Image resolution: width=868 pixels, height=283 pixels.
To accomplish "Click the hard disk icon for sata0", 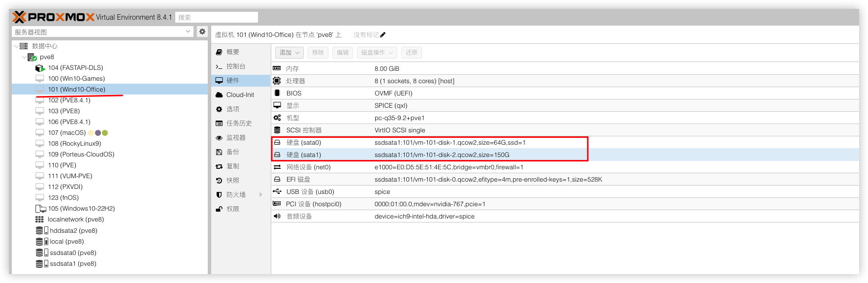I will click(x=277, y=142).
